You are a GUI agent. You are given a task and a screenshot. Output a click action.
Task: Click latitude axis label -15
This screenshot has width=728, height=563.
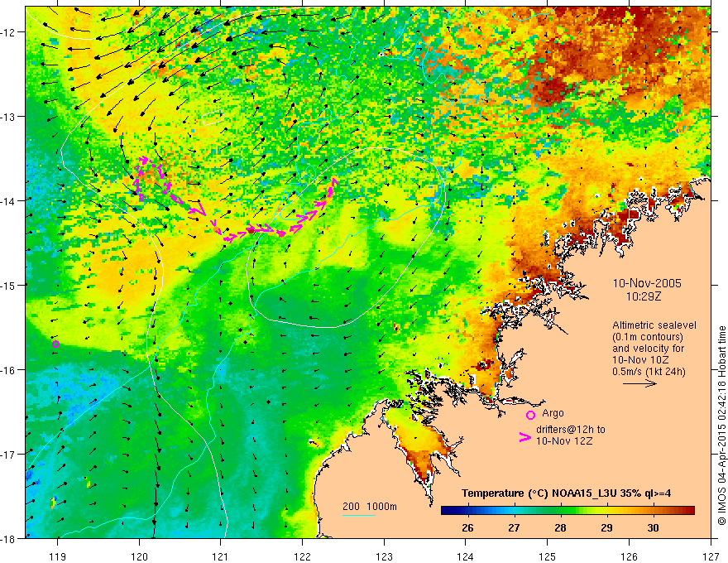[x=8, y=285]
